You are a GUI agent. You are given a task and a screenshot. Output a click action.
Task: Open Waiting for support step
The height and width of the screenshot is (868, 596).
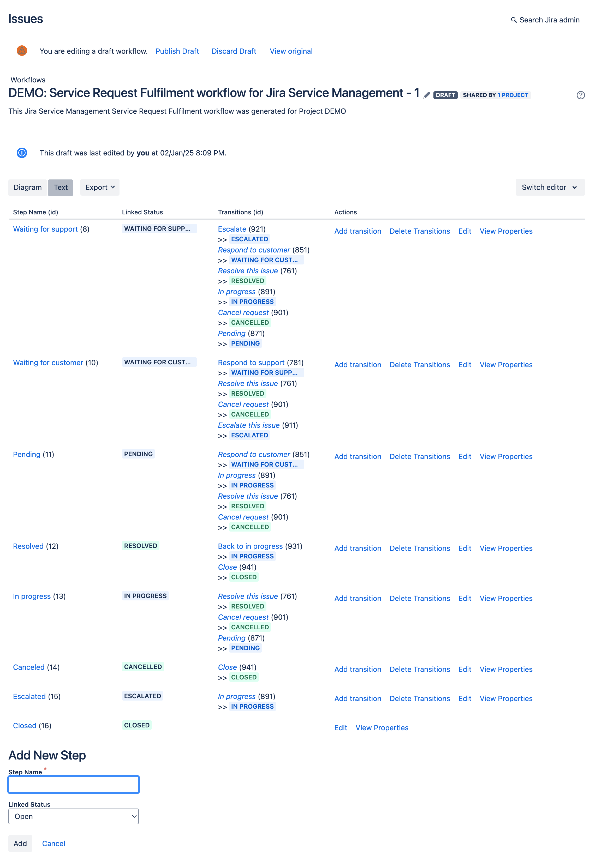pos(45,229)
